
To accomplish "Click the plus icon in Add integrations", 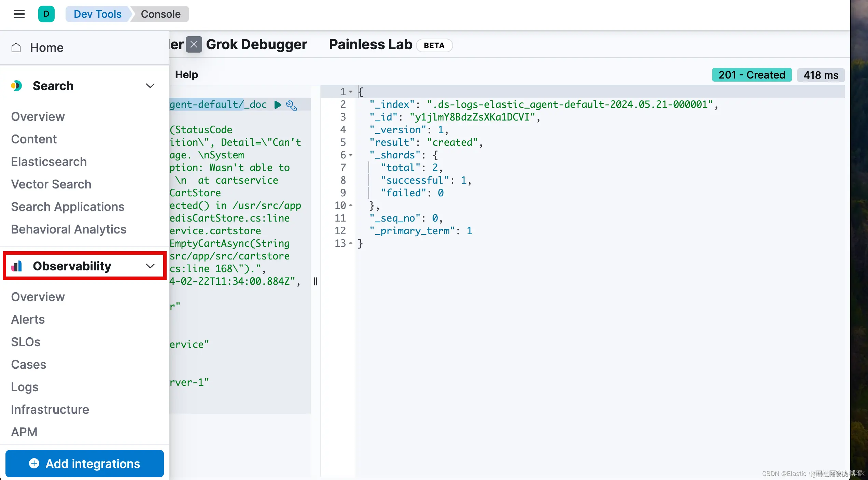I will click(x=34, y=463).
